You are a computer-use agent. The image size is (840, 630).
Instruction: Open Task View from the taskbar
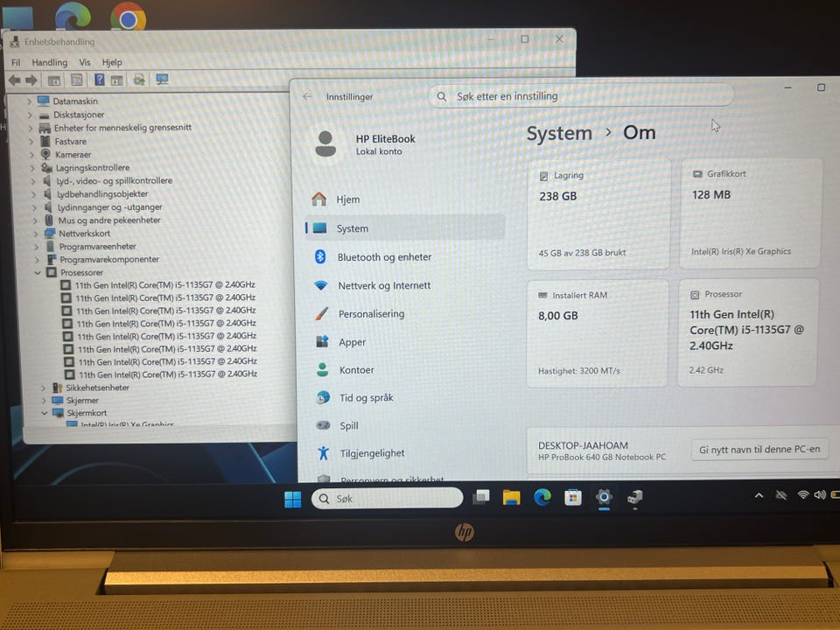[480, 497]
